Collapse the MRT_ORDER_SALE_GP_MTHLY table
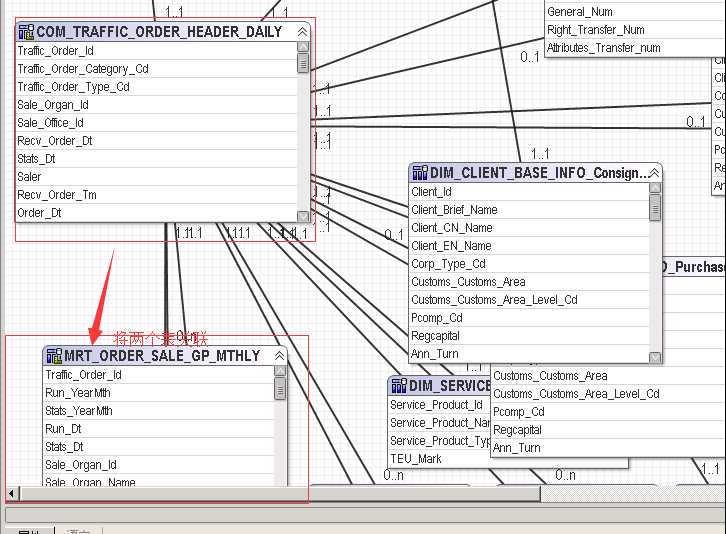Viewport: 726px width, 534px height. point(279,356)
